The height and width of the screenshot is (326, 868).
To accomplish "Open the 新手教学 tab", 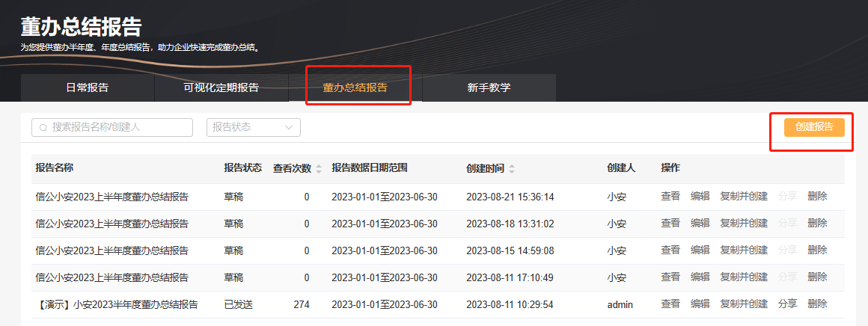I will tap(489, 87).
